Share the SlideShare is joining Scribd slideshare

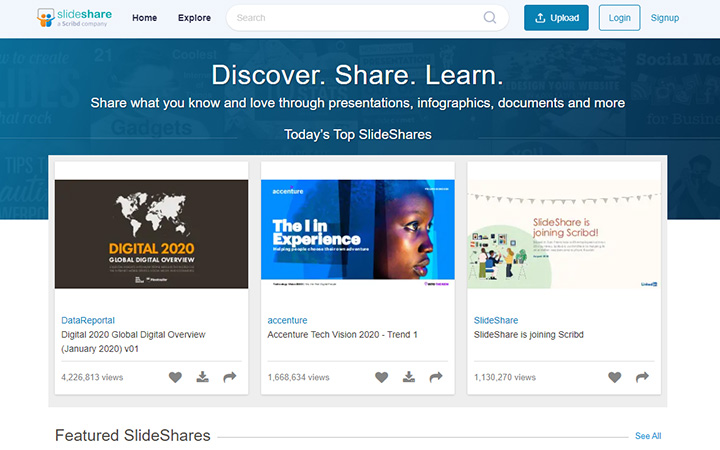(x=642, y=377)
